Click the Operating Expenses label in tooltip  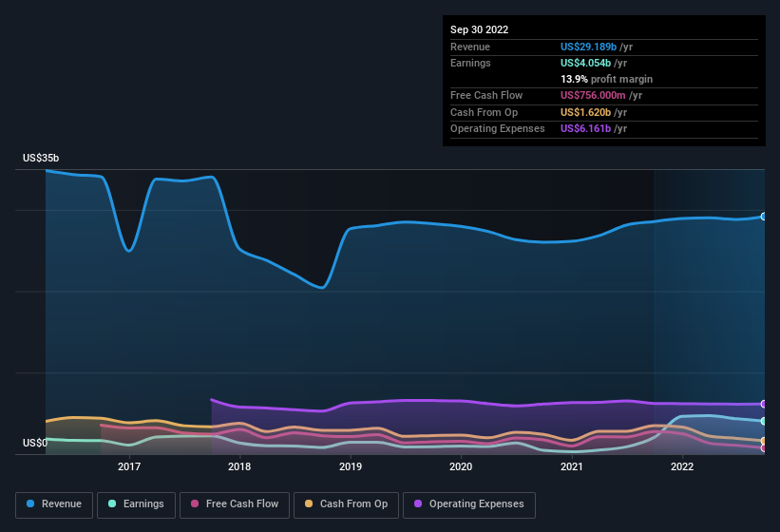(x=498, y=129)
